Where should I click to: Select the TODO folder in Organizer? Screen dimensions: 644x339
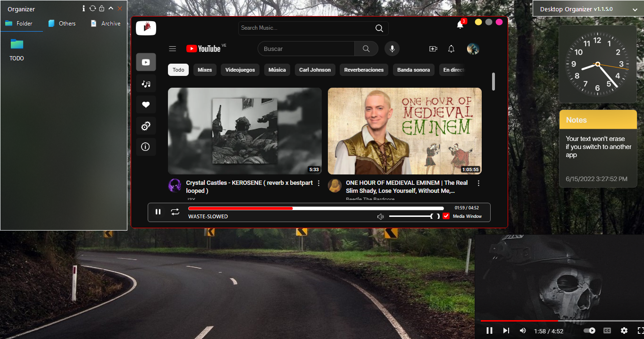pos(17,50)
